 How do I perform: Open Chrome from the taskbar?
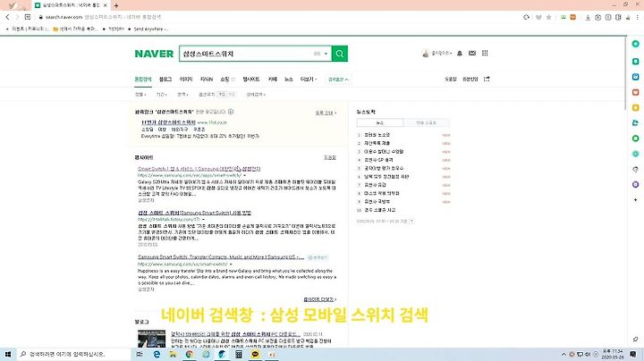(x=190, y=354)
